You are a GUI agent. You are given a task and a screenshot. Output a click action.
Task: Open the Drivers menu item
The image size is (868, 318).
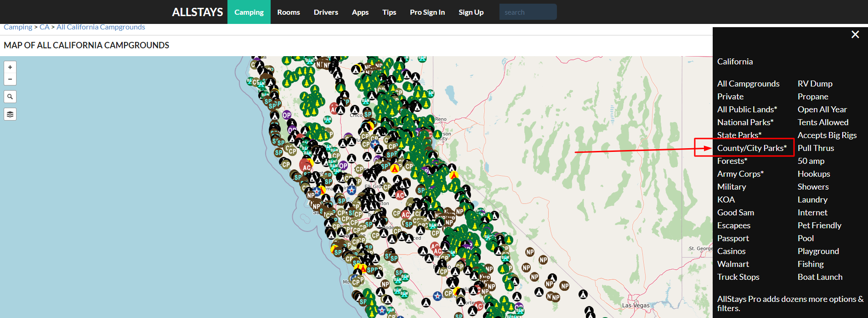click(326, 12)
